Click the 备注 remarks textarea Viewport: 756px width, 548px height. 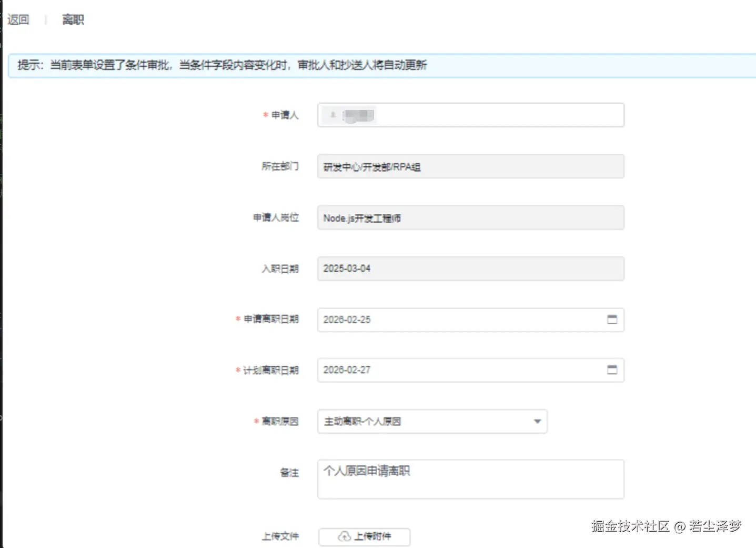(470, 479)
